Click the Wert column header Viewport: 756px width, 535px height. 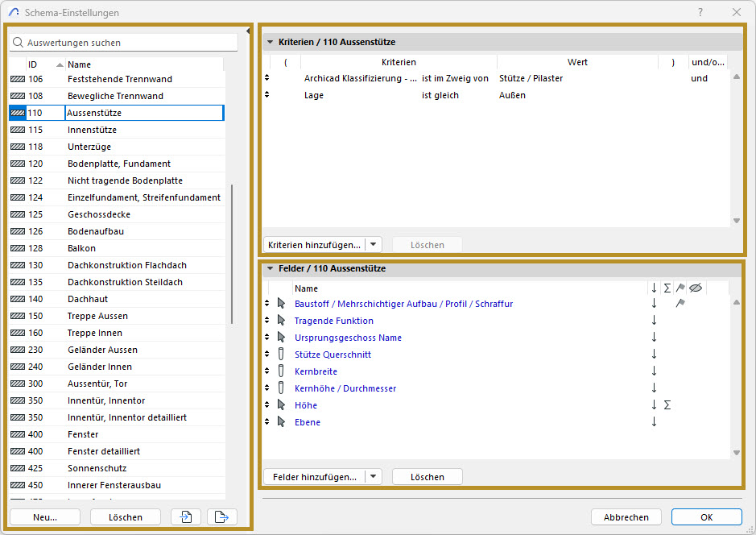[x=577, y=62]
